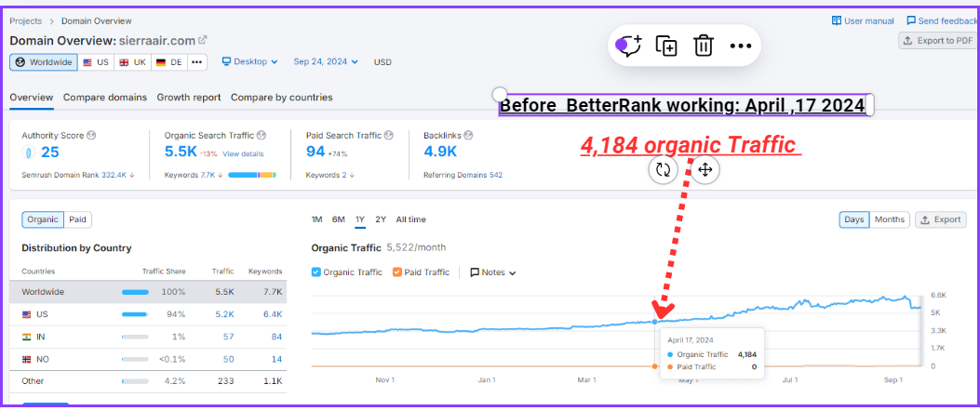Click Backlinks info icon
This screenshot has width=980, height=411.
coord(468,135)
